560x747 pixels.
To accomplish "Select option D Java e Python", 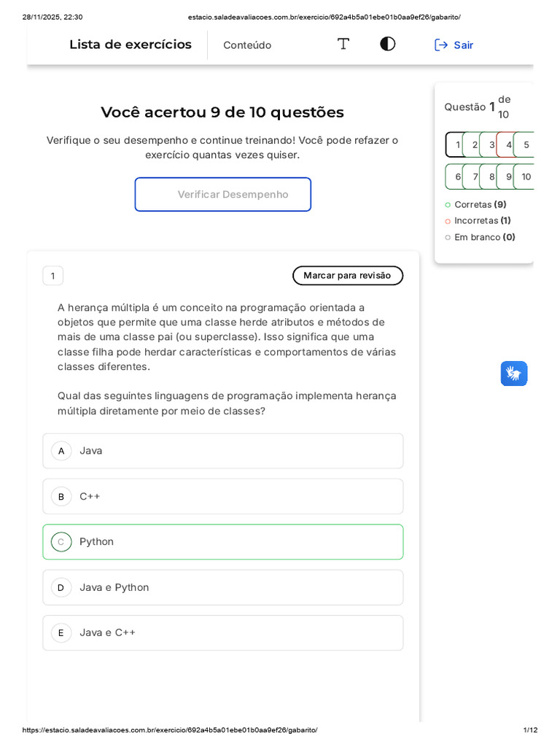I will point(223,587).
